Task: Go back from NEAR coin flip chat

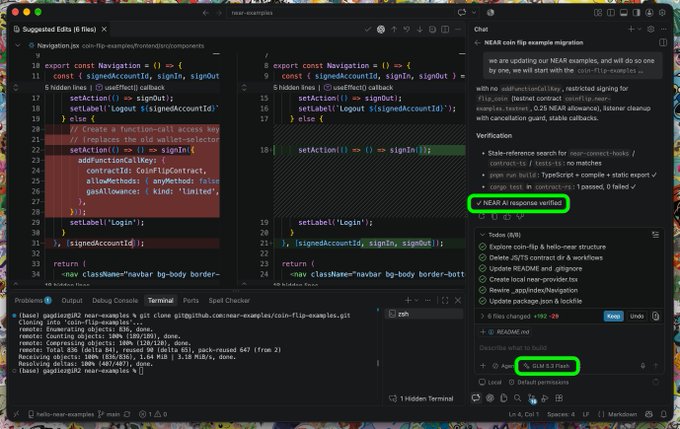Action: (x=477, y=43)
